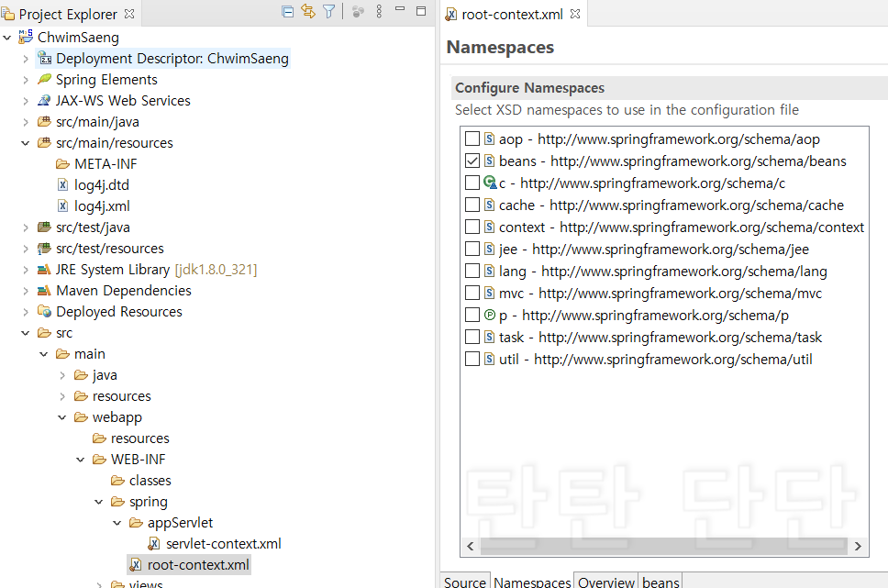Enable the cache namespace checkbox
This screenshot has width=888, height=588.
pyautogui.click(x=472, y=205)
